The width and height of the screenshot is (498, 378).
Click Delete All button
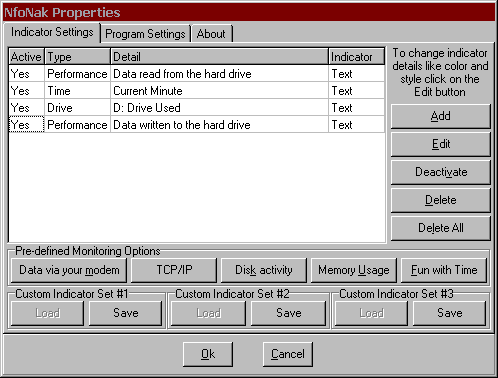(x=440, y=228)
